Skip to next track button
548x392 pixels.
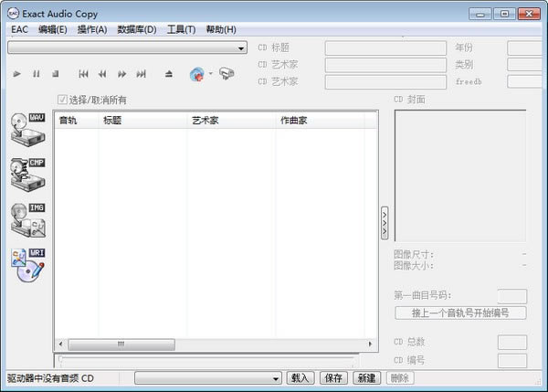142,74
